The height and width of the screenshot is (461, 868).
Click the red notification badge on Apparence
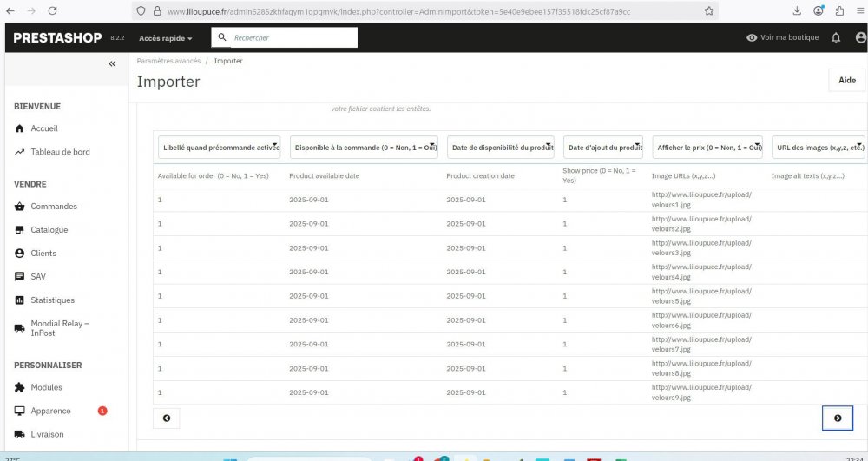pos(102,411)
